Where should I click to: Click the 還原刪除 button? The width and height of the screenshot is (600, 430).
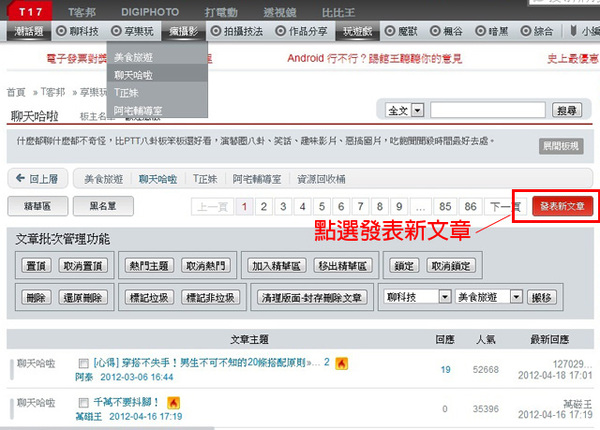coord(83,297)
